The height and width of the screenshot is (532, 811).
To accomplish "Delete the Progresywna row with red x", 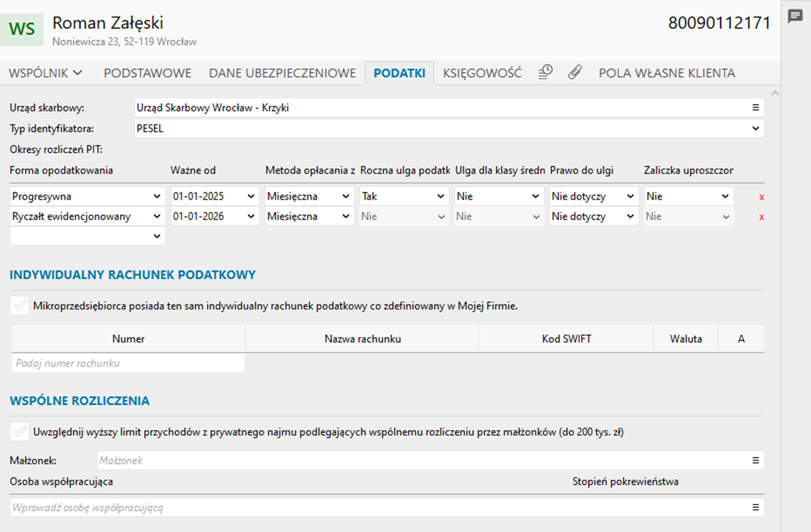I will click(x=761, y=197).
